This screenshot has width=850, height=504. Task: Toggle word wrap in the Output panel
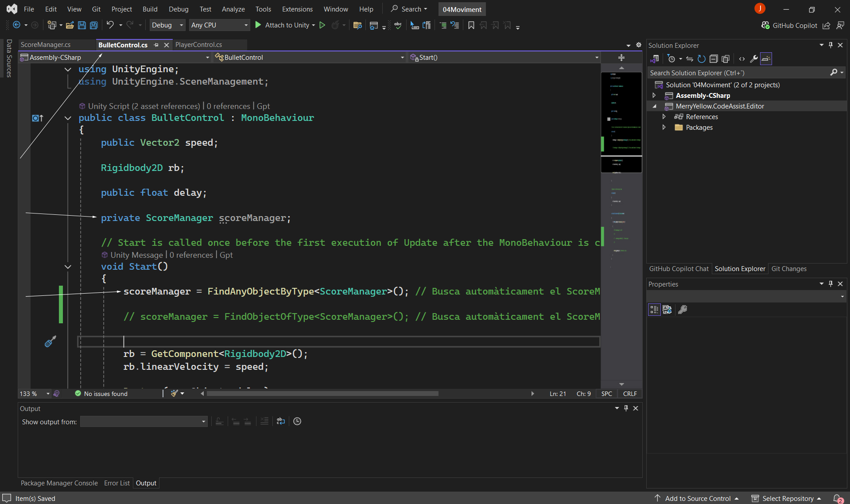click(x=281, y=422)
